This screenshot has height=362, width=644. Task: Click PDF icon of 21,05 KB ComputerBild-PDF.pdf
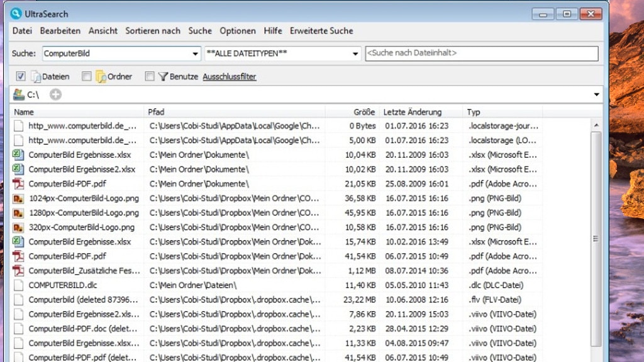(x=18, y=184)
